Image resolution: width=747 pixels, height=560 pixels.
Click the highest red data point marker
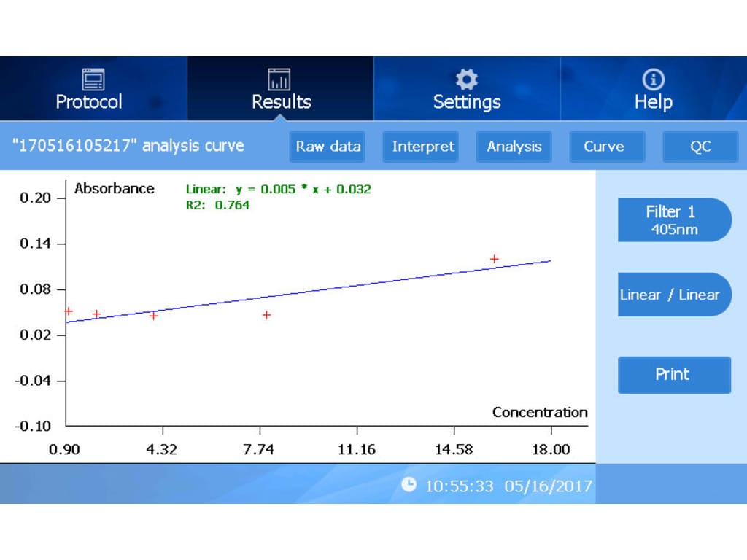coord(494,259)
